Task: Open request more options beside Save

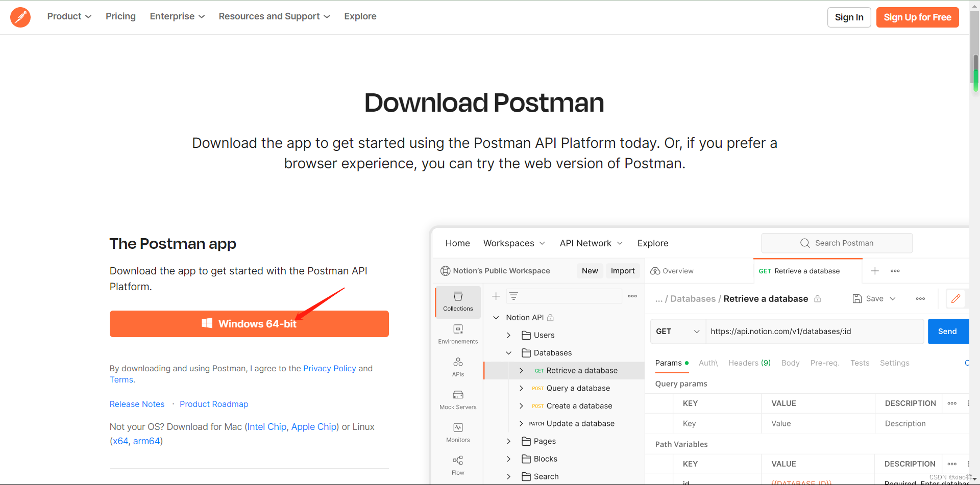Action: (x=920, y=299)
